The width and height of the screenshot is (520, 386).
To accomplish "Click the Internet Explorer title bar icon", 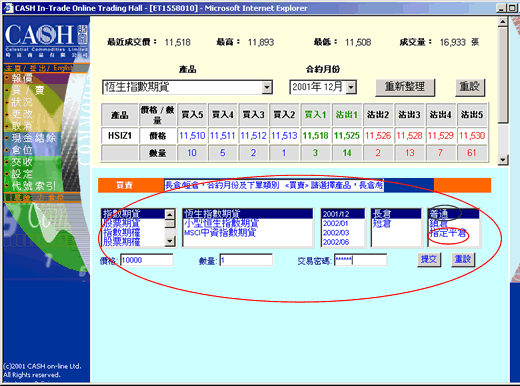I will pyautogui.click(x=8, y=8).
